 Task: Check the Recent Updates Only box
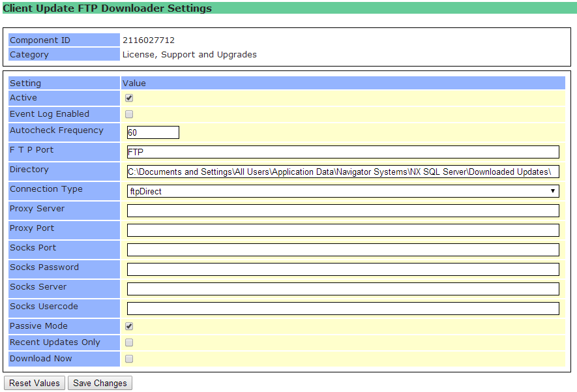pos(129,342)
